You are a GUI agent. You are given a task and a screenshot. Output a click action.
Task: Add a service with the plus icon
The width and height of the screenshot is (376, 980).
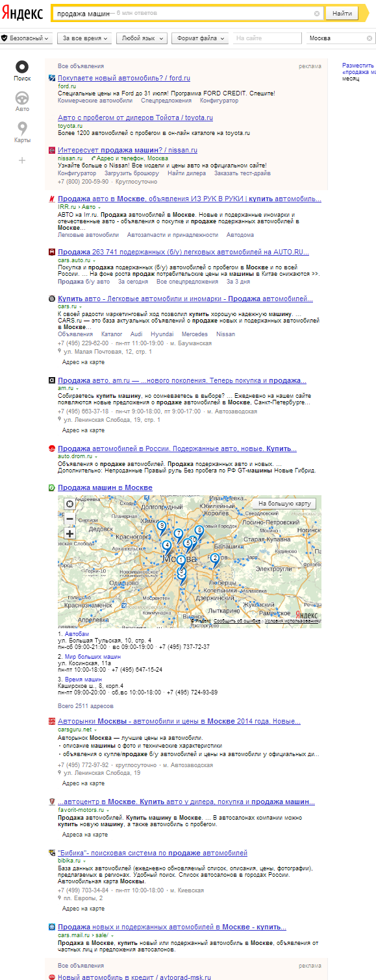click(22, 160)
